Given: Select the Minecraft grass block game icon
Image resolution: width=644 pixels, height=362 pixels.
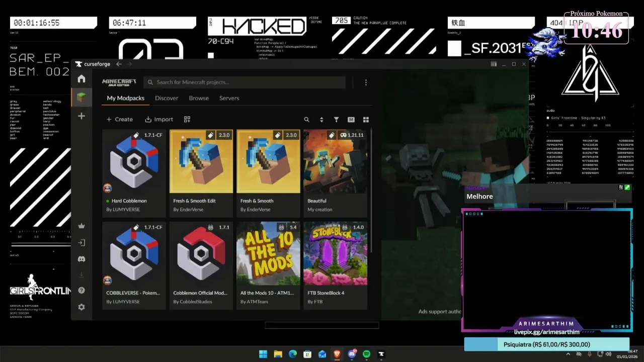Looking at the screenshot, I should (82, 97).
